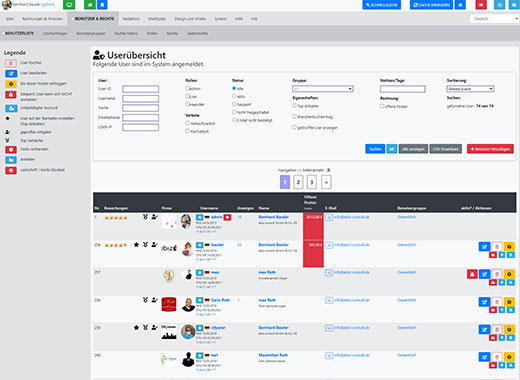Click delete user icon in bauder row
The height and width of the screenshot is (380, 520).
click(x=497, y=246)
